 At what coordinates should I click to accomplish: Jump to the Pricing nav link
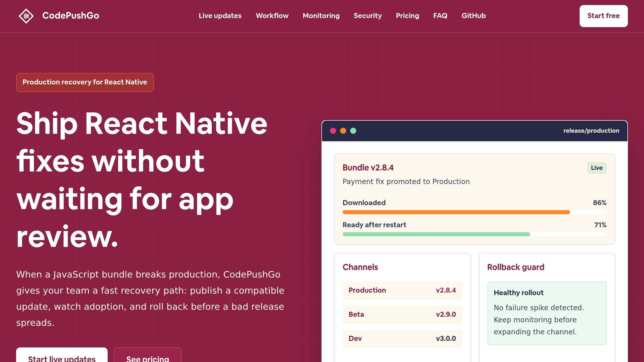[408, 16]
